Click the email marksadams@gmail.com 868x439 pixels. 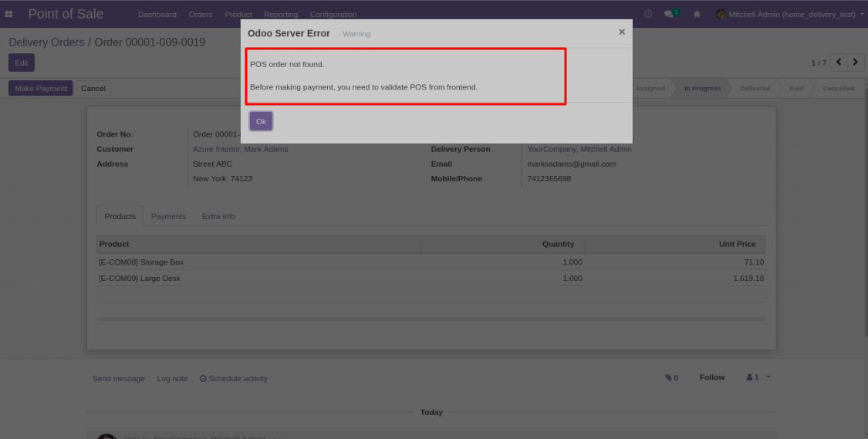tap(571, 164)
